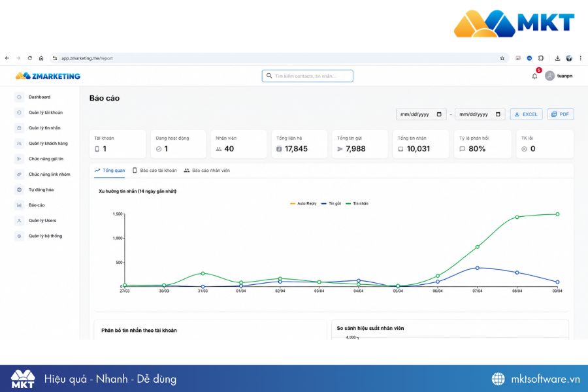This screenshot has height=392, width=588.
Task: Switch to Báo cáo tài khoản tab
Action: [154, 171]
